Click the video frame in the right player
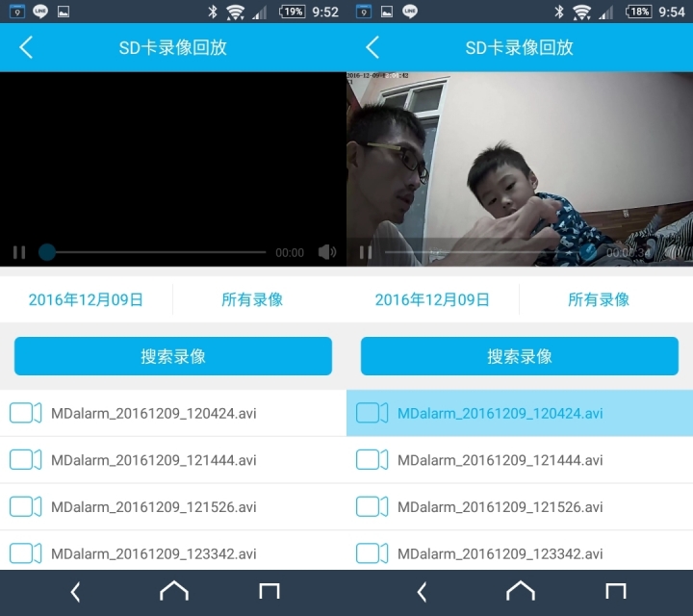The image size is (693, 616). tap(520, 169)
